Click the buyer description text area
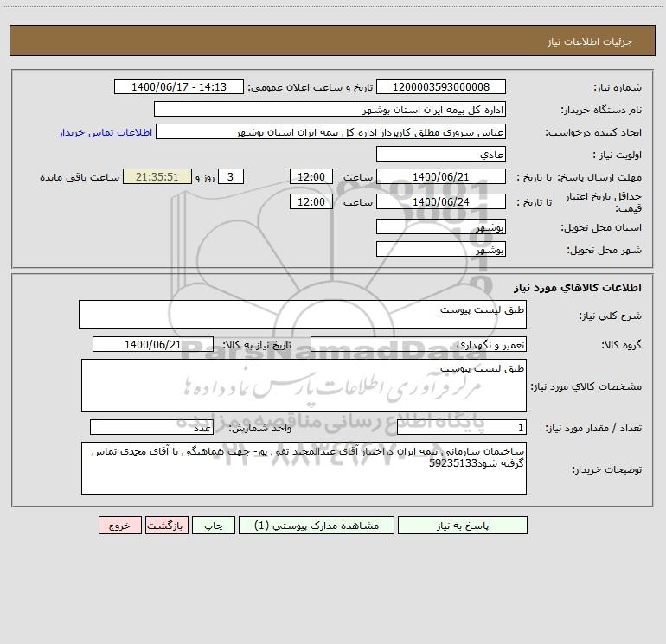The width and height of the screenshot is (666, 644). [304, 469]
